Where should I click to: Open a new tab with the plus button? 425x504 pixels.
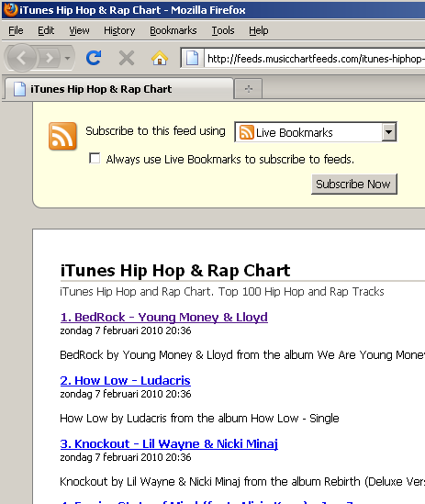249,89
